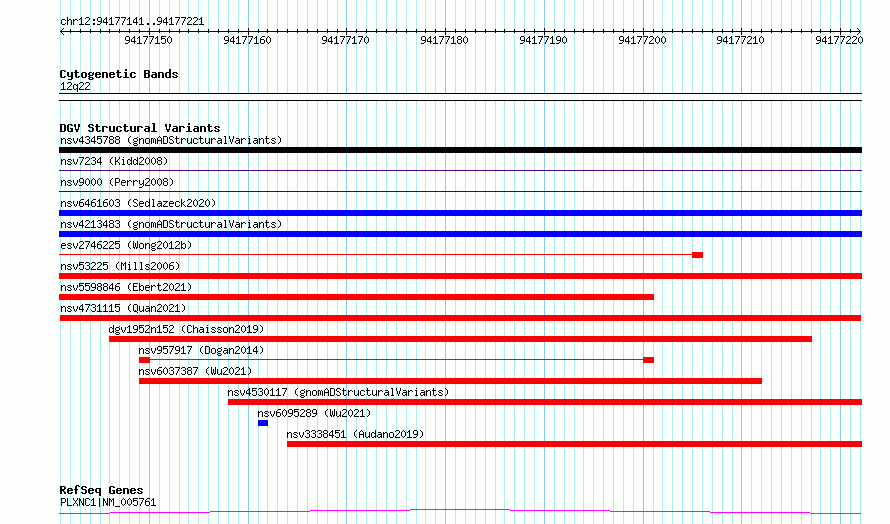The image size is (890, 524).
Task: Click the left red block of nsv957917
Action: click(144, 360)
